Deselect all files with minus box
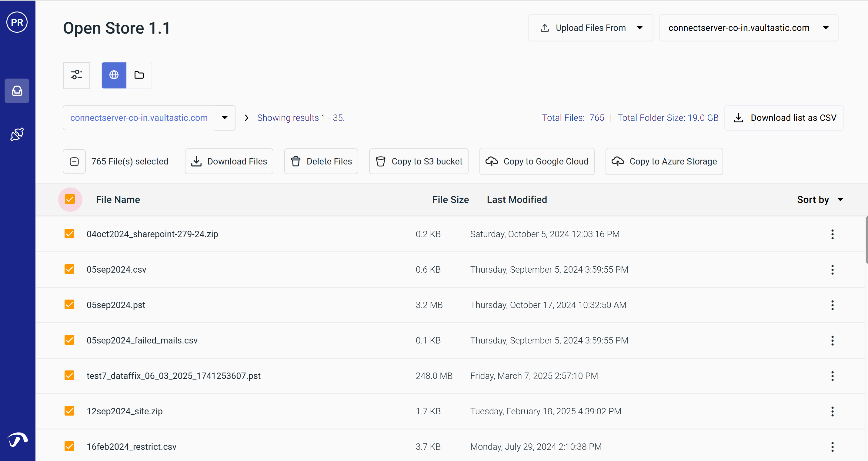The height and width of the screenshot is (461, 868). [74, 162]
